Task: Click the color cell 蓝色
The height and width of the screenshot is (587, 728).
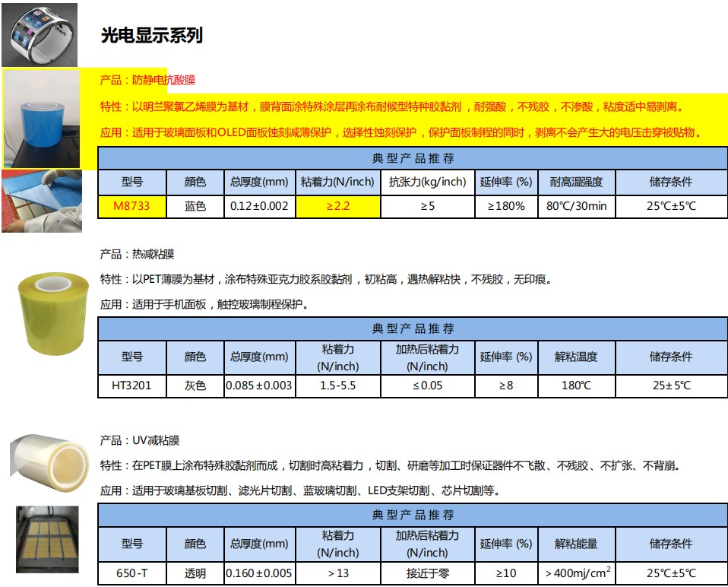Action: pos(195,206)
